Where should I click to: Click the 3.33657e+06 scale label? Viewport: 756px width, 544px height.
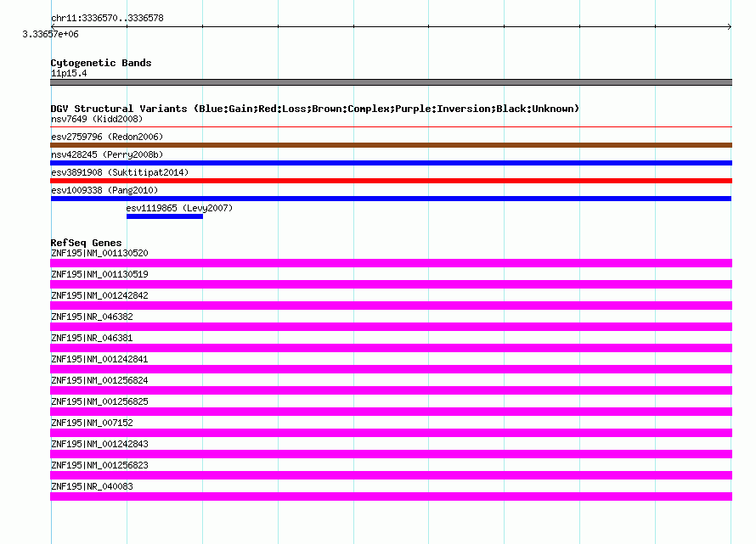point(50,34)
